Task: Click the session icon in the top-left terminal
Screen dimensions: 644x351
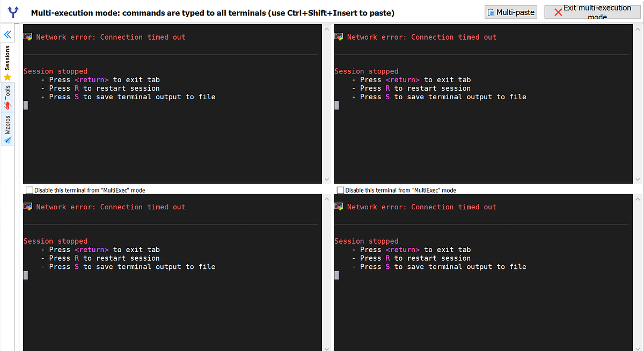Action: tap(28, 37)
